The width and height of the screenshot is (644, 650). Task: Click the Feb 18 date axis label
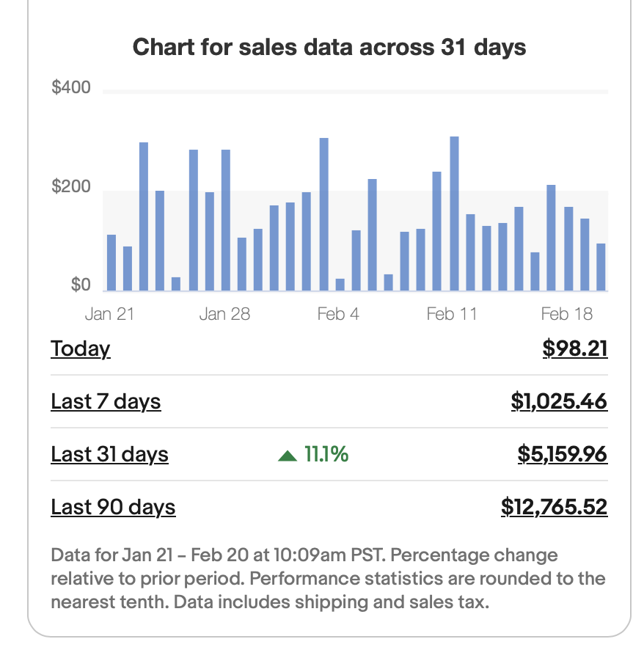pos(566,314)
